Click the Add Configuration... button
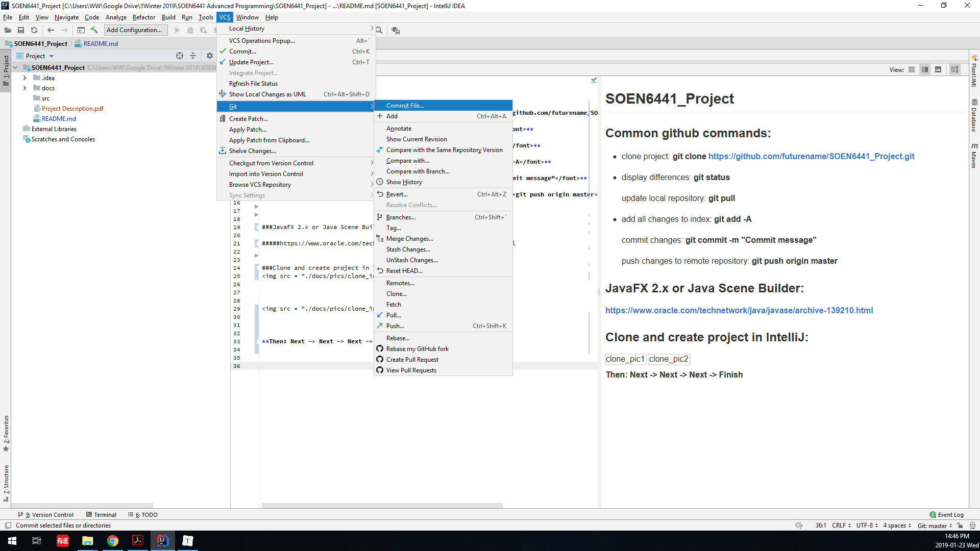Image resolution: width=980 pixels, height=551 pixels. [x=134, y=30]
